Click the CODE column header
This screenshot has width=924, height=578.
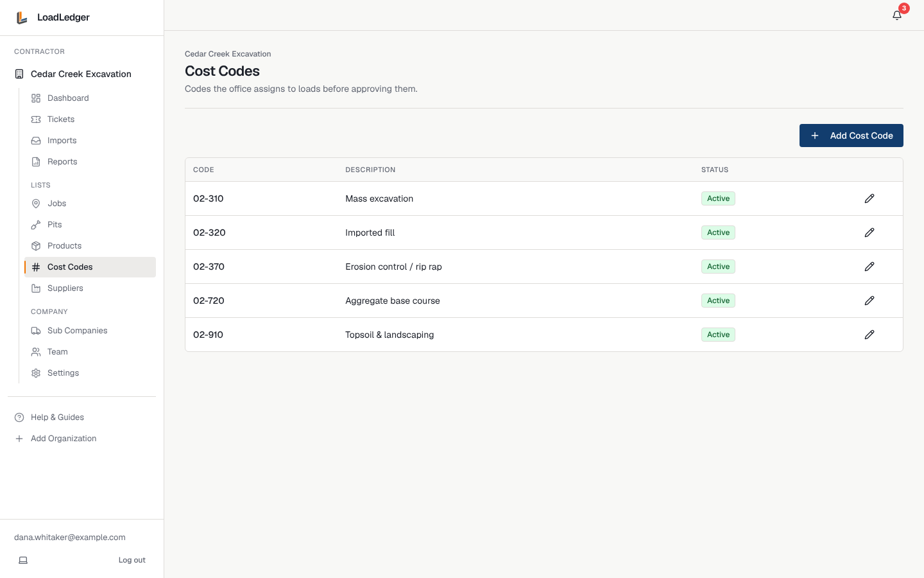[x=203, y=170]
